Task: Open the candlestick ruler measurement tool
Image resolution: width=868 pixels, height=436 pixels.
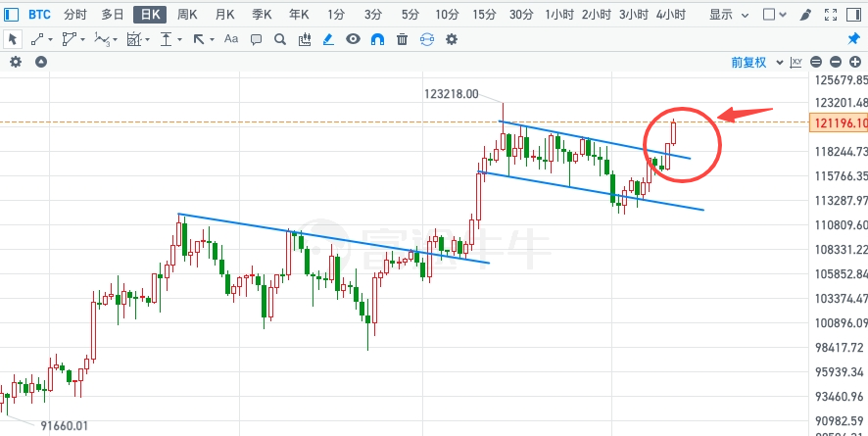Action: [x=305, y=39]
